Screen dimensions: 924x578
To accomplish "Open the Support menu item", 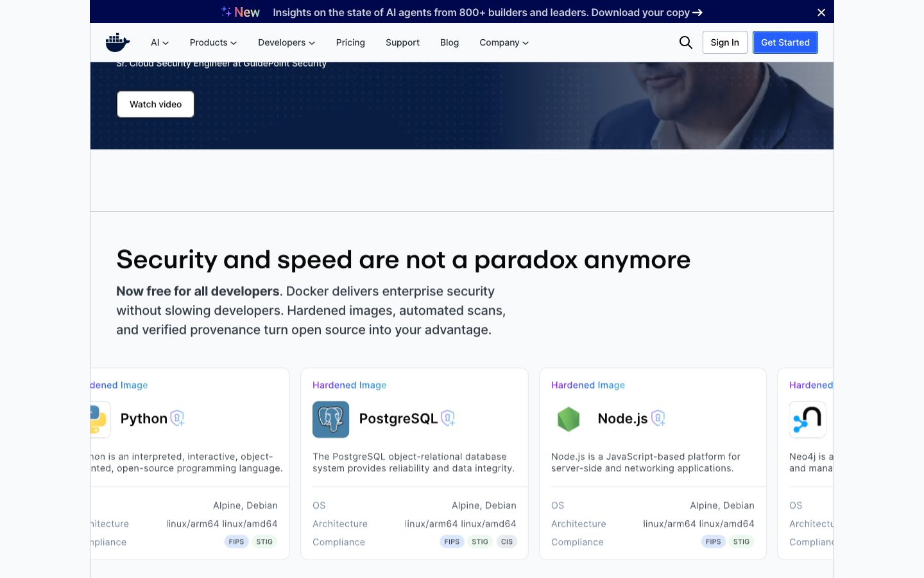I will 402,42.
